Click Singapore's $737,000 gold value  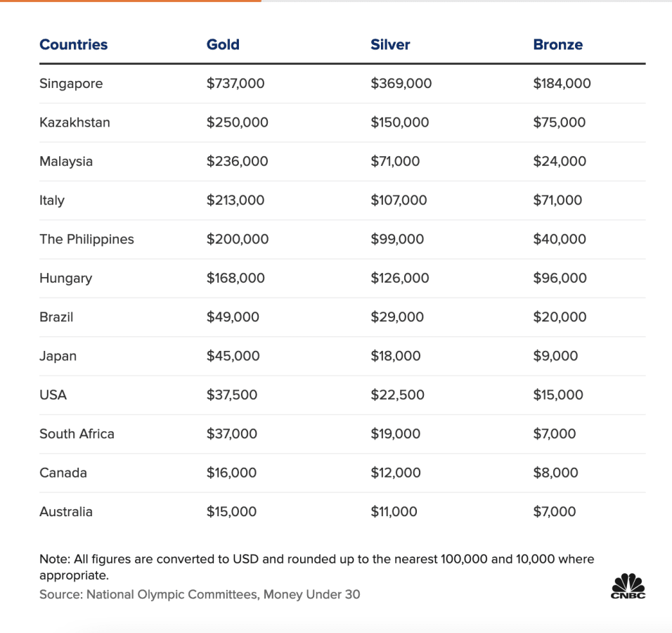coord(235,84)
